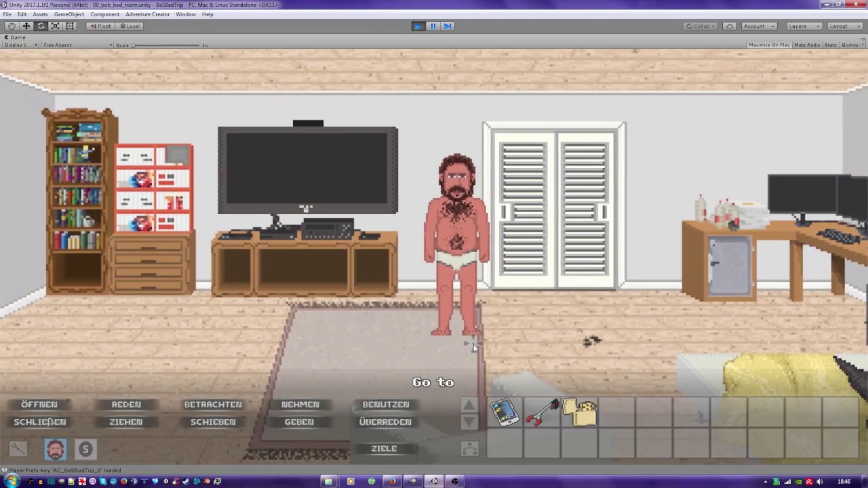The height and width of the screenshot is (488, 868).
Task: Click the ZIELE button
Action: tap(384, 449)
